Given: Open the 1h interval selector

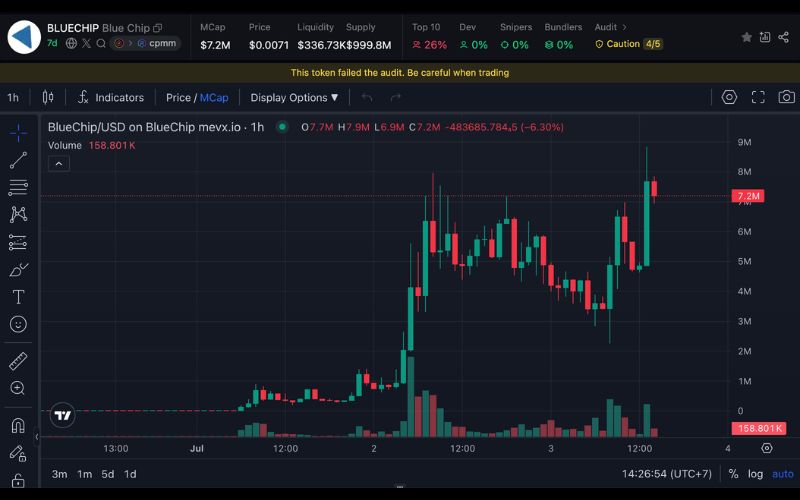Looking at the screenshot, I should pyautogui.click(x=13, y=97).
